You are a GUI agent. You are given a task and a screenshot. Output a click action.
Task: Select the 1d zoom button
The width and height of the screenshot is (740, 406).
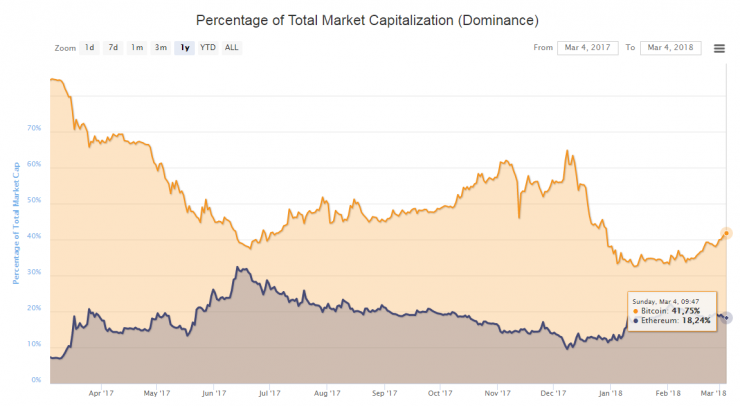point(90,48)
